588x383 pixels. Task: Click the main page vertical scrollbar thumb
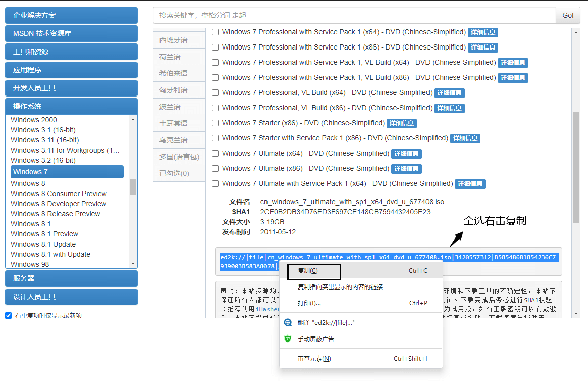pyautogui.click(x=576, y=167)
